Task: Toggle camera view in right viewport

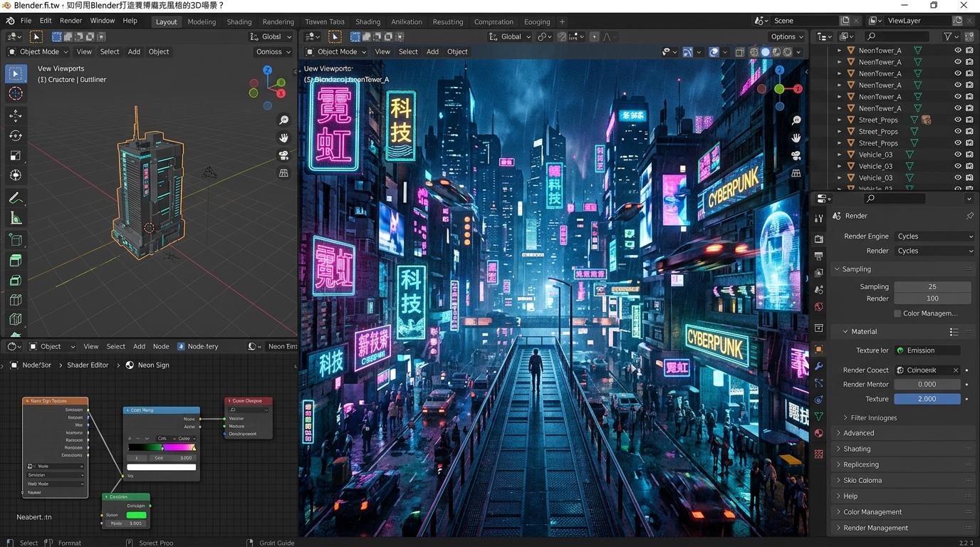Action: pyautogui.click(x=796, y=155)
